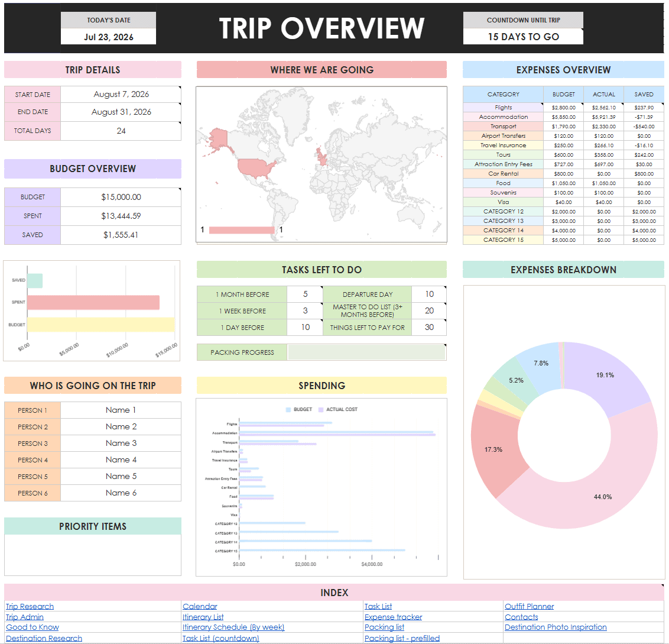The image size is (669, 644).
Task: Select the 1 MONTH BEFORE count 5
Action: [x=305, y=295]
